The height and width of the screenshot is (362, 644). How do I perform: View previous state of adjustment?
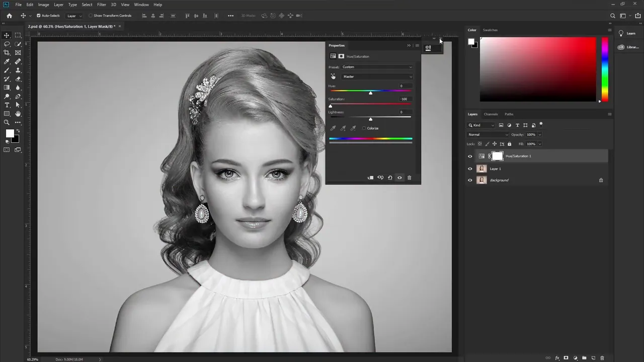tap(380, 177)
